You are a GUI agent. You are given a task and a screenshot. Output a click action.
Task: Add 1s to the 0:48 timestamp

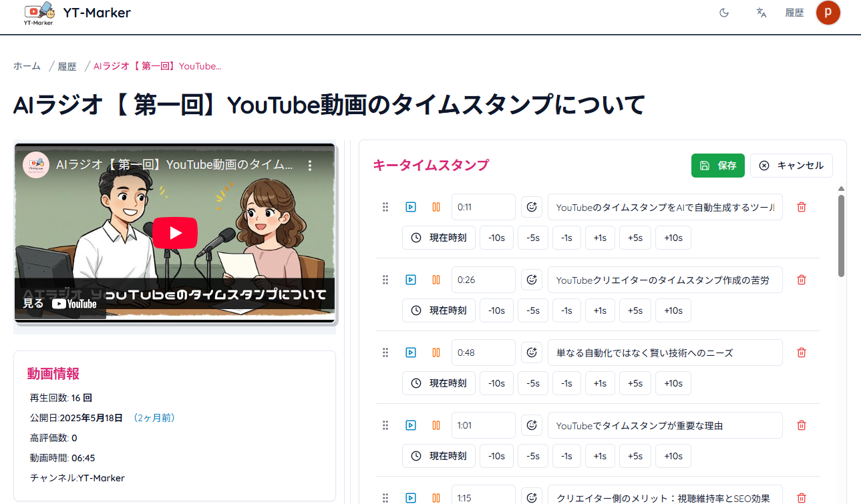pos(600,383)
